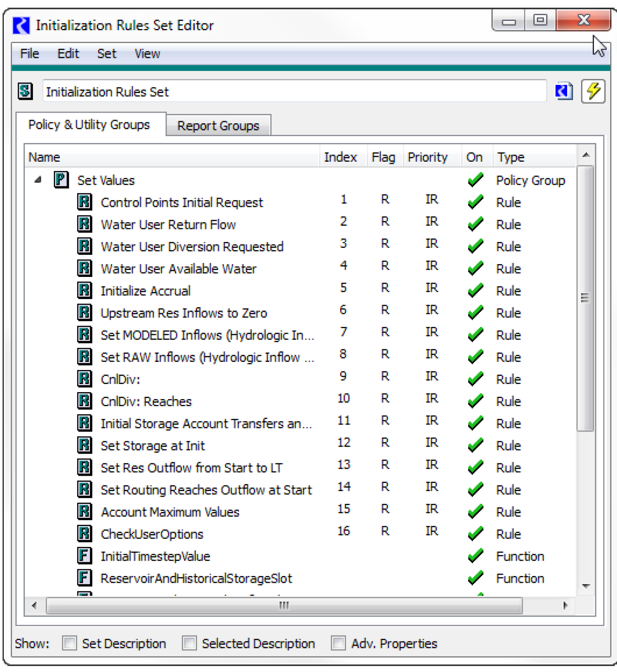Viewport: 617px width, 672px height.
Task: Click the F icon for InitialTimestepValue
Action: point(84,556)
